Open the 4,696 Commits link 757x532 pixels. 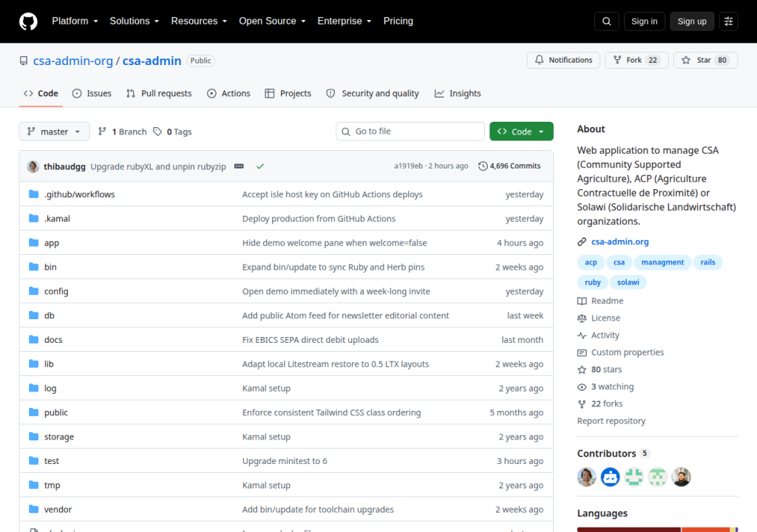coord(510,166)
